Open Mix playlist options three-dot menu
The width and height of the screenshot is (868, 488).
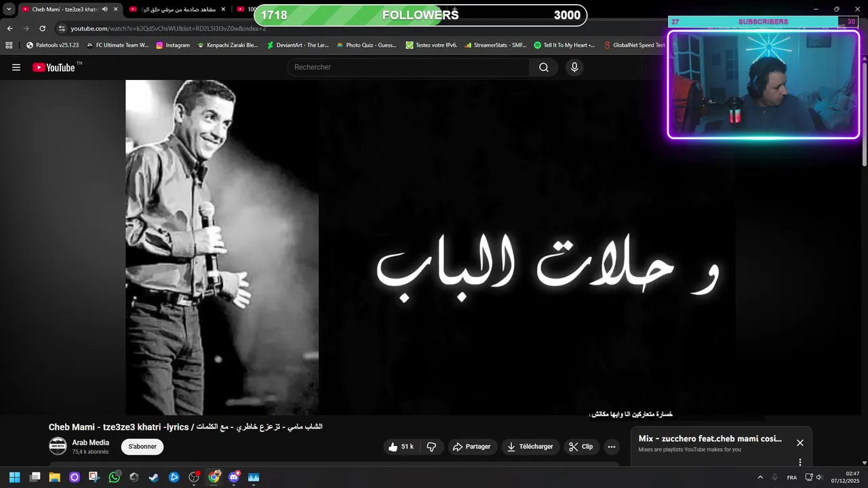800,462
